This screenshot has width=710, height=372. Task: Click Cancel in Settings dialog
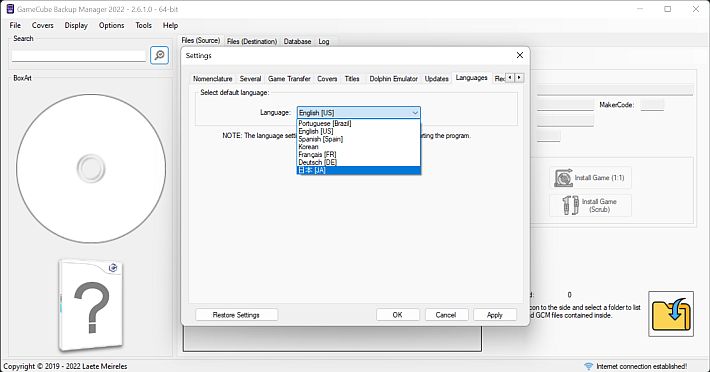coord(446,315)
